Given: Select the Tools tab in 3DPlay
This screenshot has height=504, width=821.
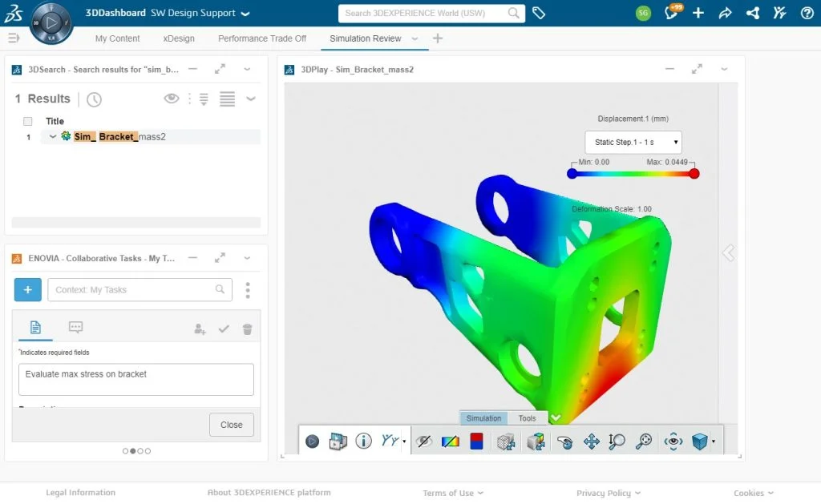Looking at the screenshot, I should (x=528, y=418).
